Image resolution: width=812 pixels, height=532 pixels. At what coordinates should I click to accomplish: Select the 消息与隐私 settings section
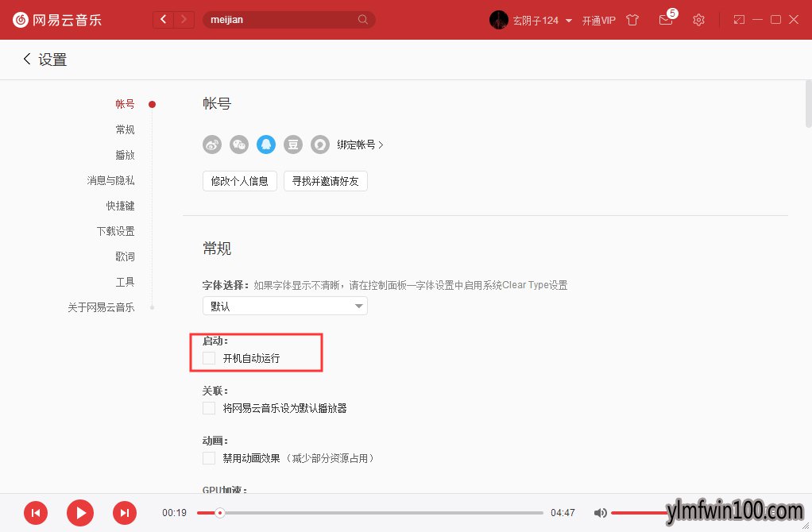point(110,180)
